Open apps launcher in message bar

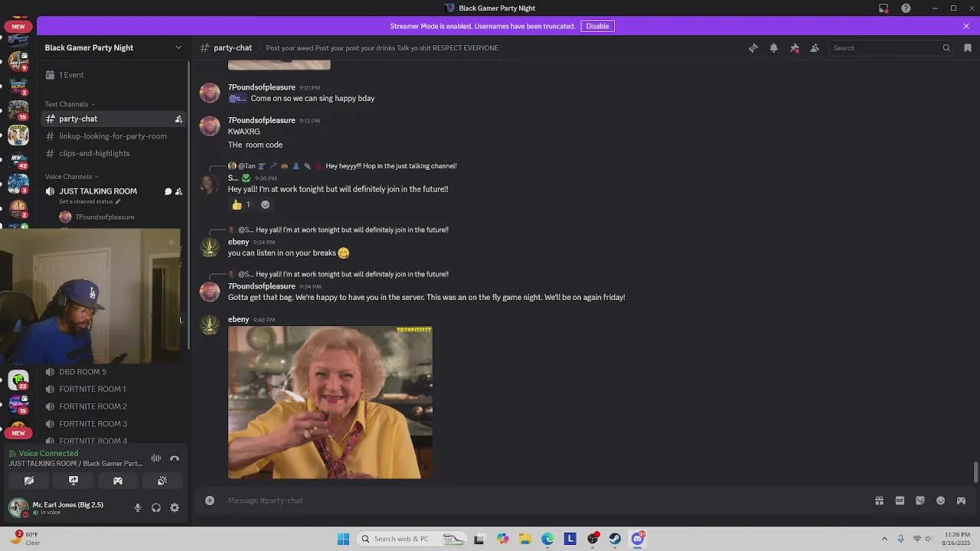(961, 500)
